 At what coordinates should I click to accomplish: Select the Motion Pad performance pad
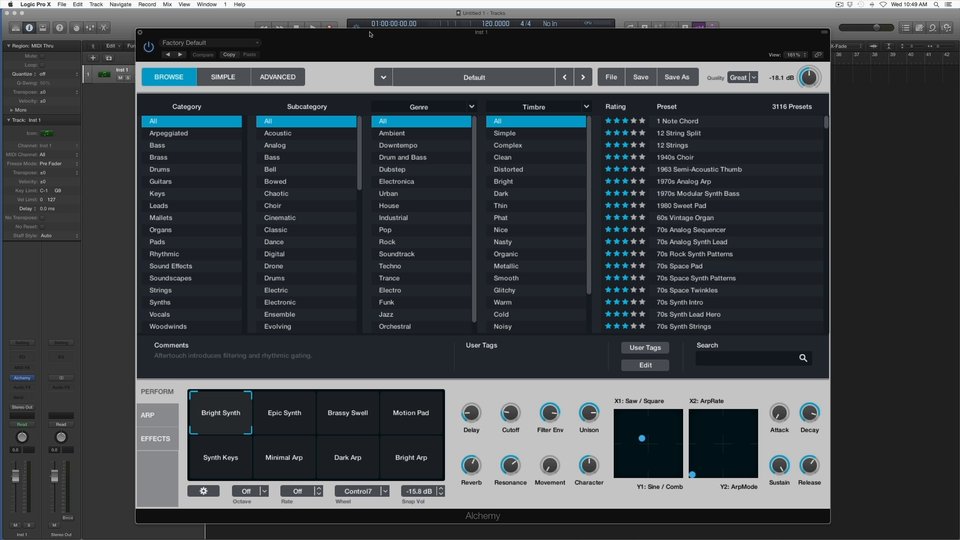click(411, 413)
